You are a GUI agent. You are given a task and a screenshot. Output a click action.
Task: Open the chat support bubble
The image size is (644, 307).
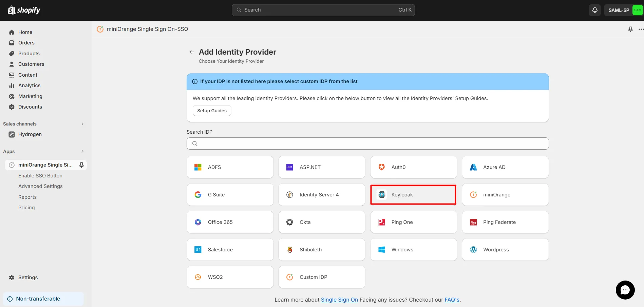click(x=625, y=290)
